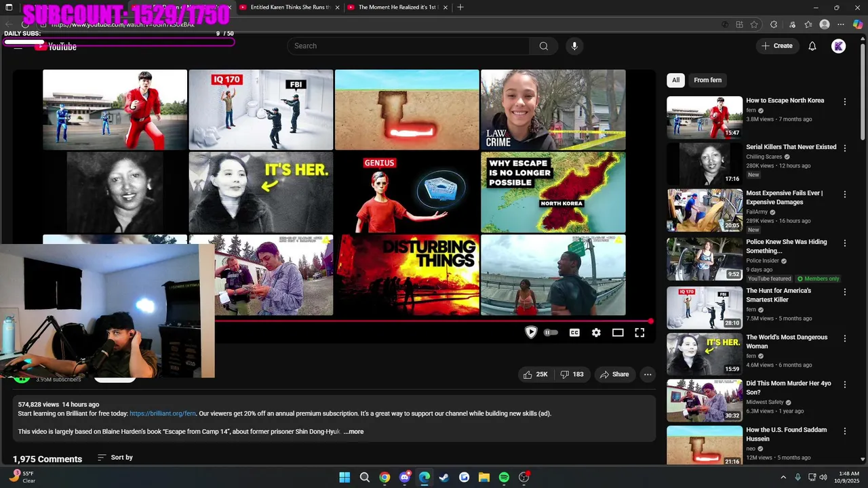The height and width of the screenshot is (488, 868).
Task: Open Edge profile avatar
Action: (x=825, y=24)
